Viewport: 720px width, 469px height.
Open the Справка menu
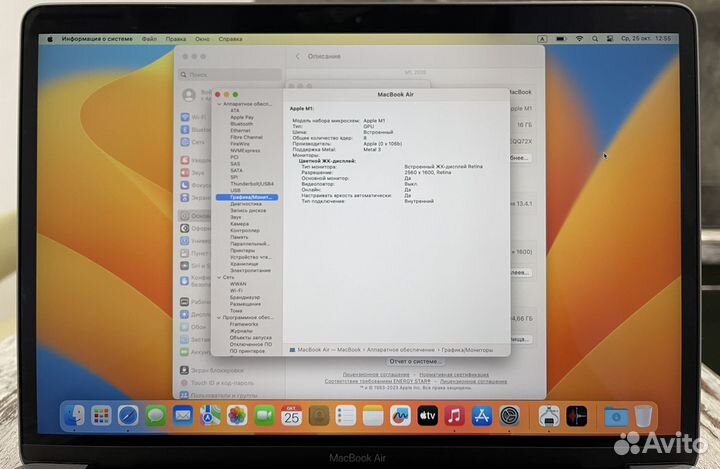(231, 39)
